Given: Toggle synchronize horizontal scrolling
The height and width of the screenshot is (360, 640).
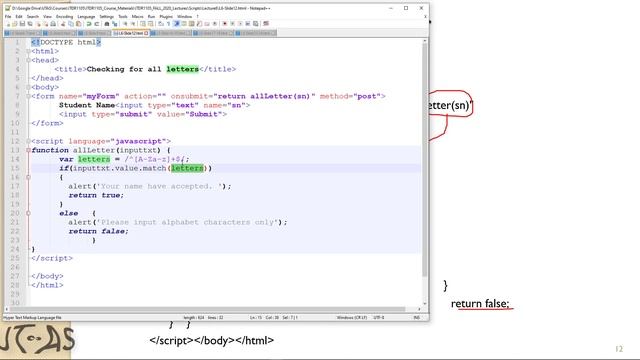Looking at the screenshot, I should (151, 24).
